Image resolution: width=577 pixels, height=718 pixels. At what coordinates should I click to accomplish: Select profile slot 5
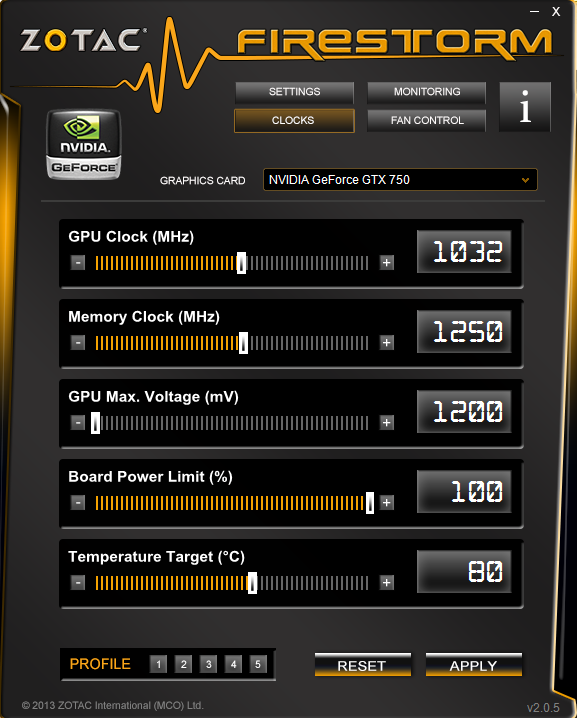[x=258, y=664]
